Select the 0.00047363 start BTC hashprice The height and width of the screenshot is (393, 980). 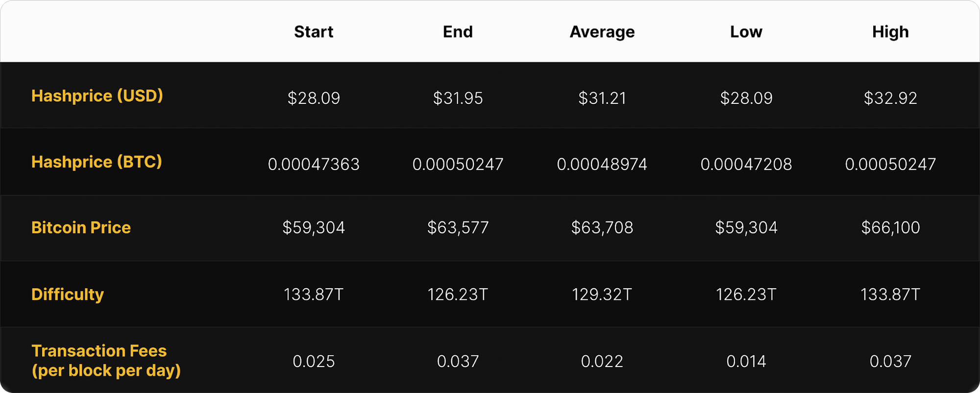[x=314, y=164]
